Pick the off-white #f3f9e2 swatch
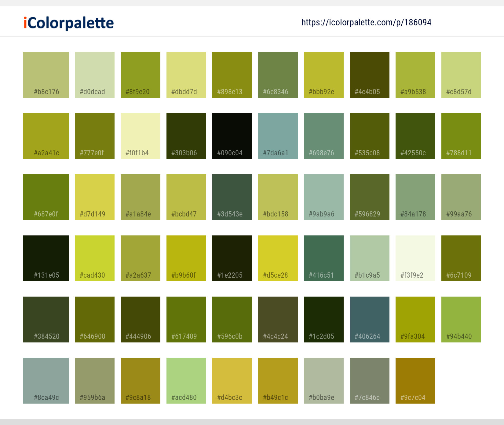 click(415, 258)
